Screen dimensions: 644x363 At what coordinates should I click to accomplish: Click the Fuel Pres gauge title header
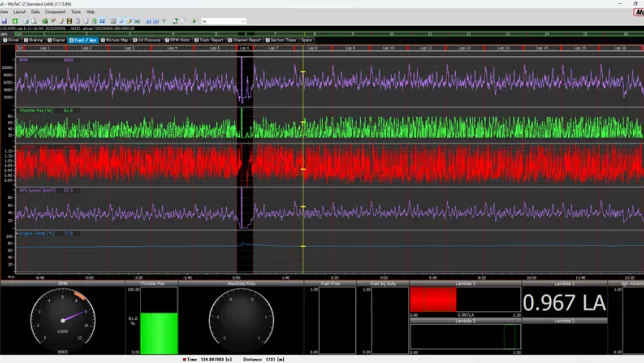pyautogui.click(x=330, y=283)
